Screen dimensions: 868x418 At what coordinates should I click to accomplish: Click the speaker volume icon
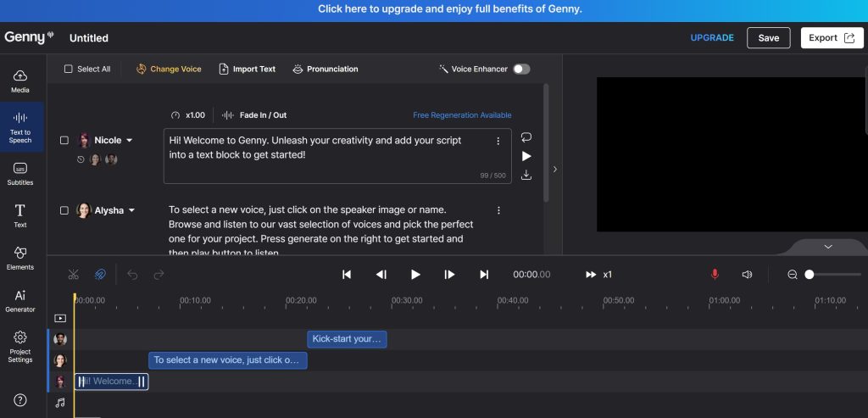[x=747, y=274]
